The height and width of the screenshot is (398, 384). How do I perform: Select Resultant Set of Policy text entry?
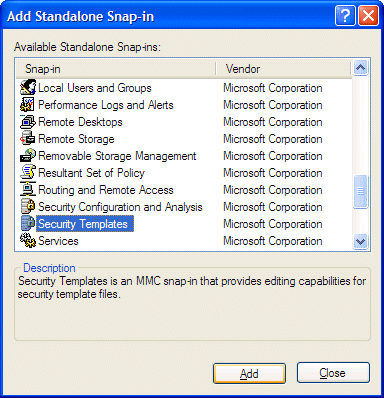coord(91,173)
